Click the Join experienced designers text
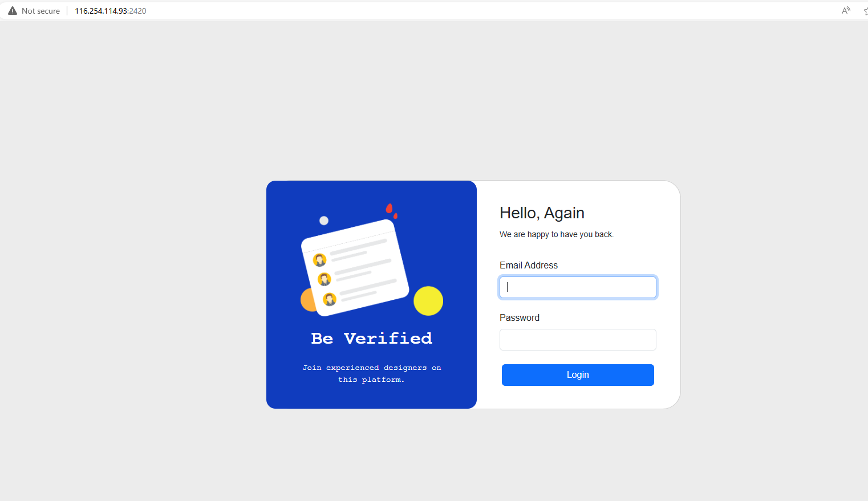 (x=372, y=374)
